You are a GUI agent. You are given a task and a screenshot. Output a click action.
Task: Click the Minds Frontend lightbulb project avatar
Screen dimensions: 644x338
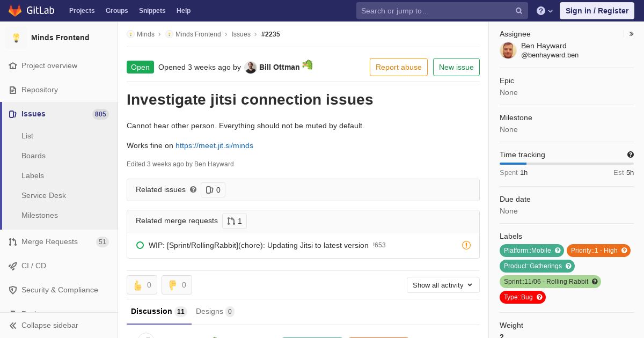16,38
